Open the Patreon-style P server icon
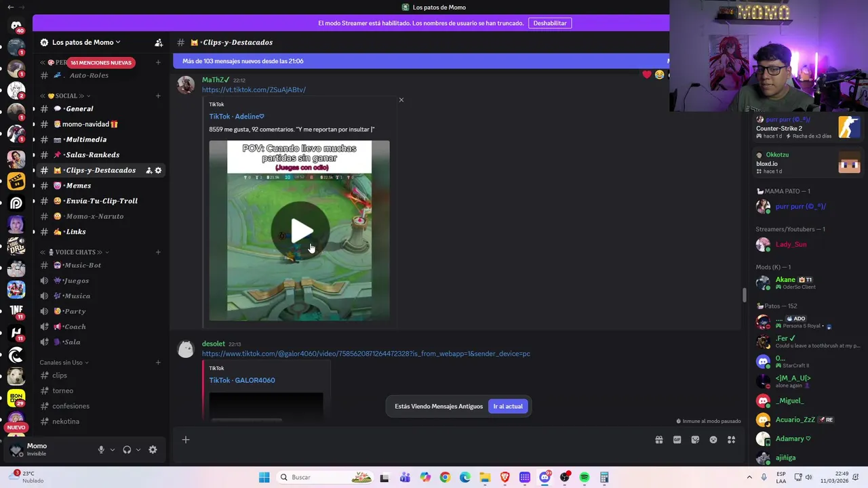Screen dimensions: 868x488 click(x=16, y=203)
